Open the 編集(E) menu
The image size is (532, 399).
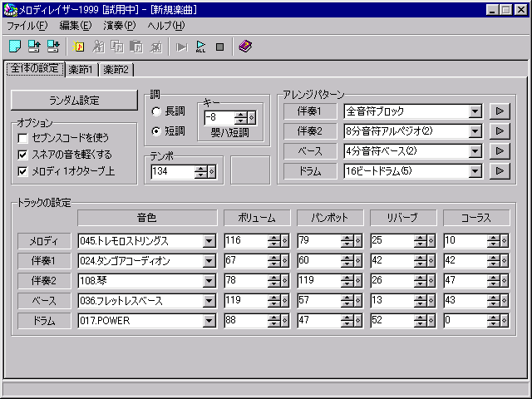tap(76, 26)
